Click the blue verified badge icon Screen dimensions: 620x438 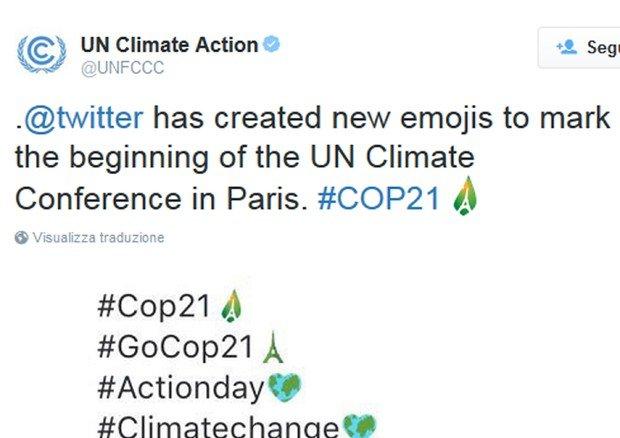tap(270, 45)
